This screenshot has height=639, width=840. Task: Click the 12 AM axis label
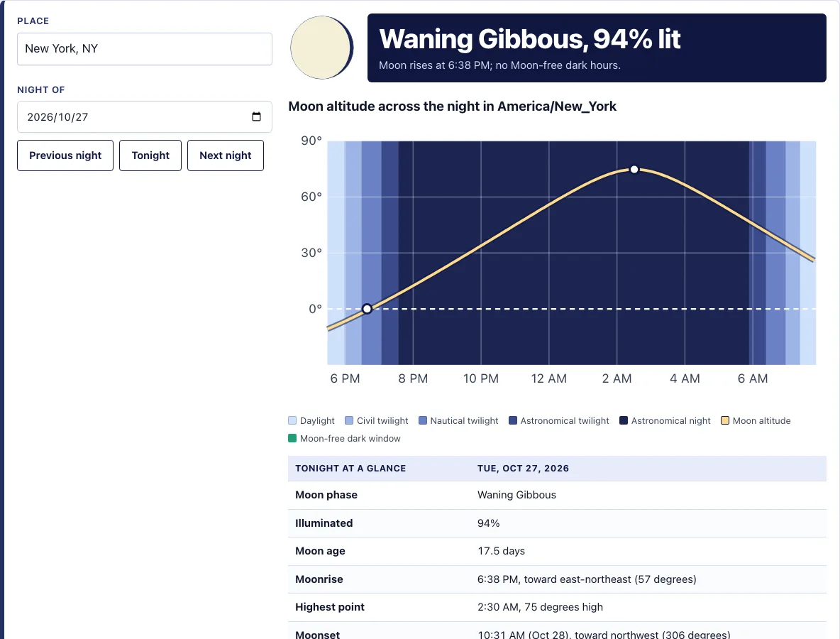548,378
